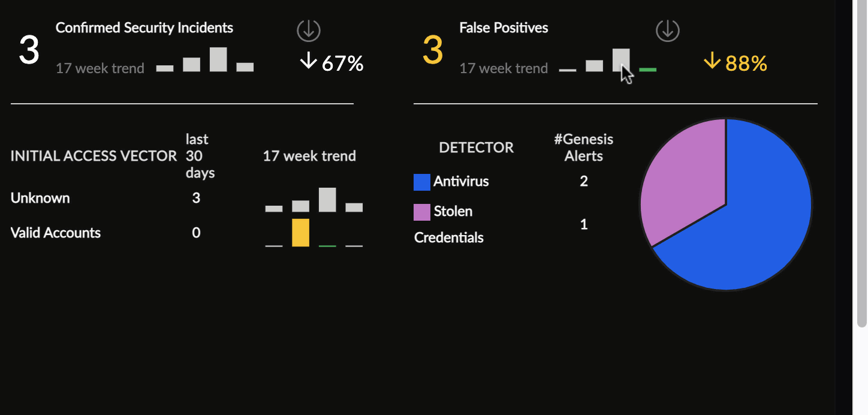868x415 pixels.
Task: Open the Confirmed Security Incidents title
Action: (144, 28)
